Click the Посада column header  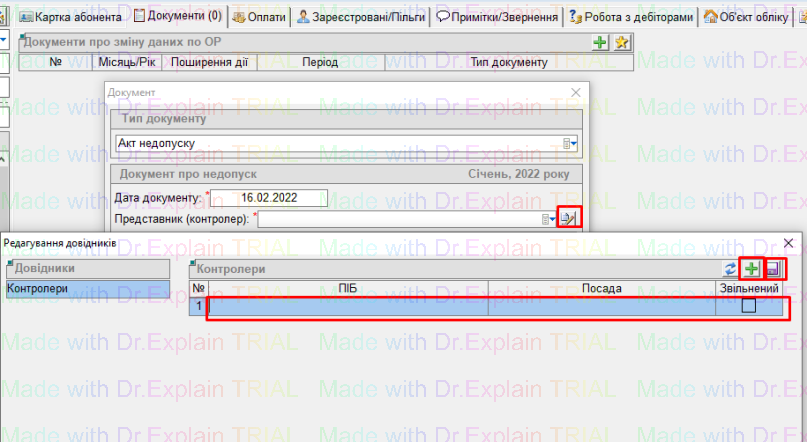(x=601, y=289)
